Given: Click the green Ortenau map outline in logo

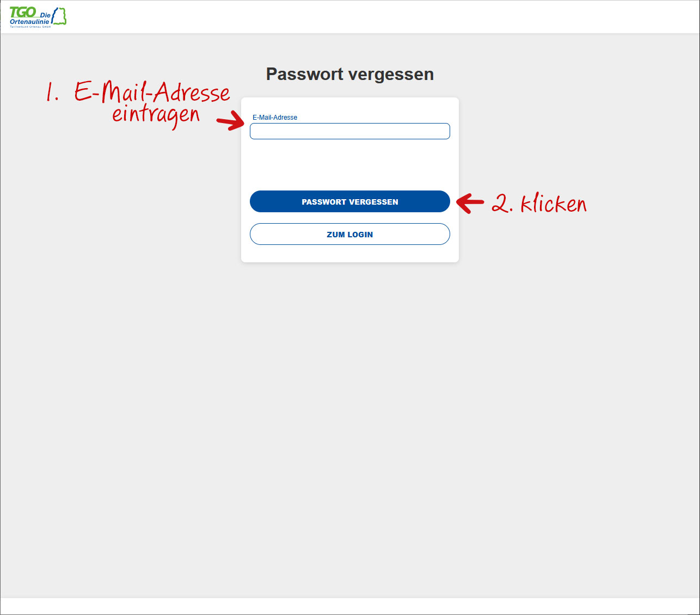Looking at the screenshot, I should (59, 16).
